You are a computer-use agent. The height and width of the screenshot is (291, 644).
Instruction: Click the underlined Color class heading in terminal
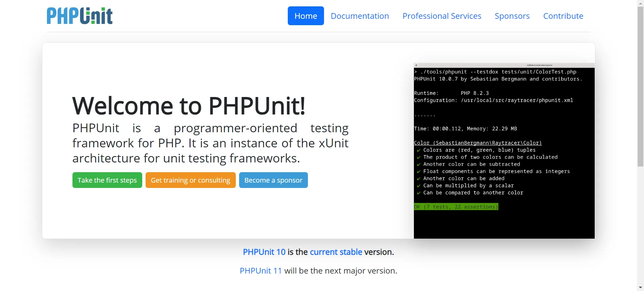click(478, 143)
